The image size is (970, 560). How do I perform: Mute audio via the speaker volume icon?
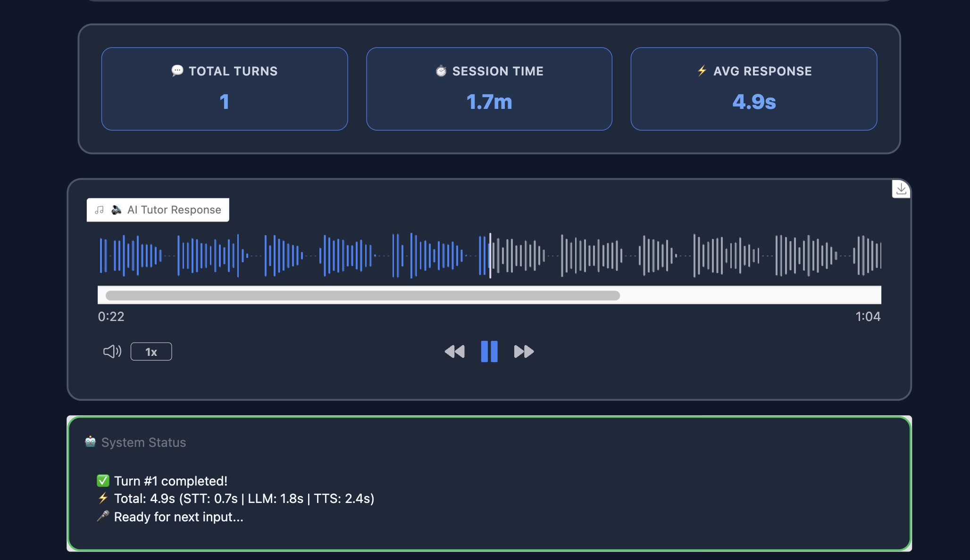[112, 352]
